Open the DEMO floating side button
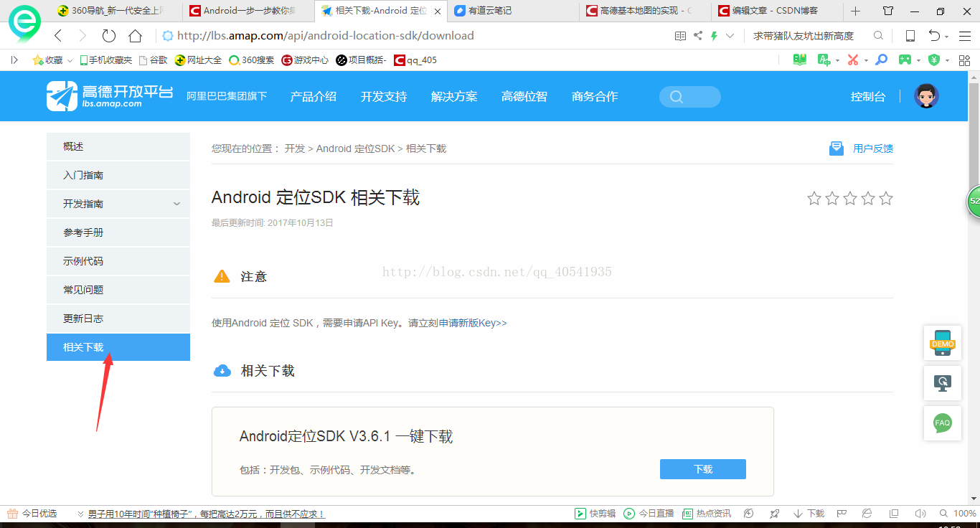980x528 pixels. click(x=943, y=343)
